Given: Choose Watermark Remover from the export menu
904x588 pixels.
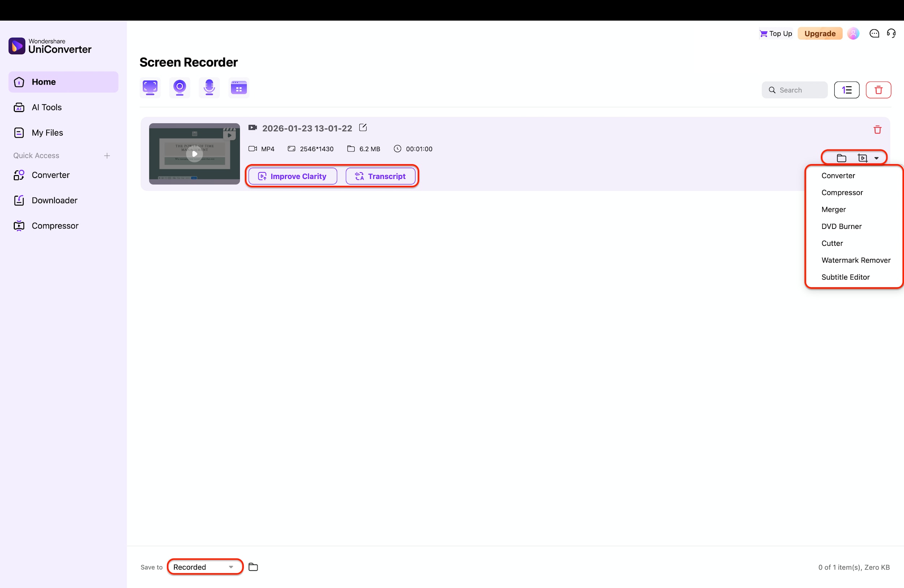Looking at the screenshot, I should pyautogui.click(x=856, y=260).
